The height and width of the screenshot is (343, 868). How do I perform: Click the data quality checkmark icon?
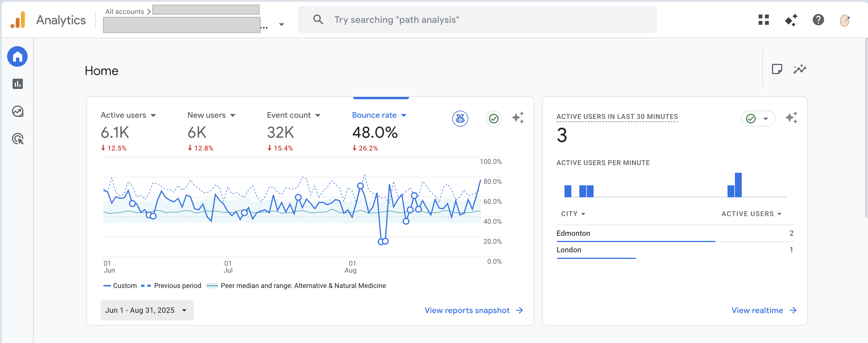493,118
